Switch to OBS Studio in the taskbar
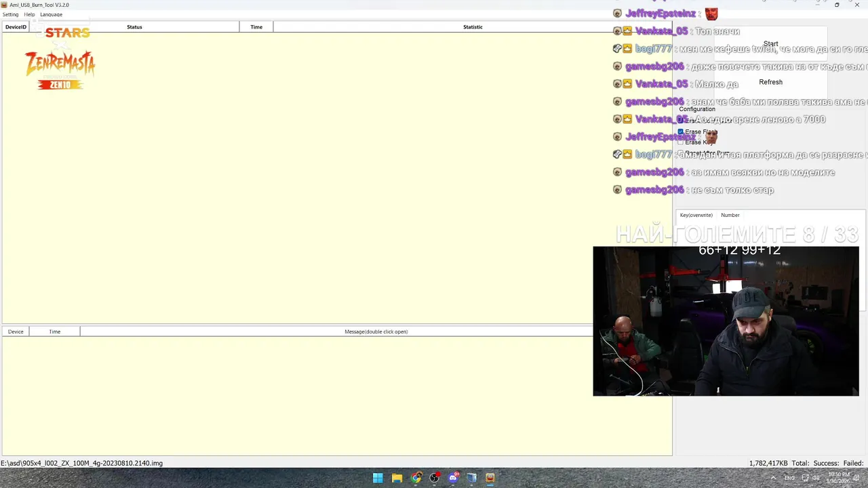Screen dimensions: 868x488 coord(435,478)
